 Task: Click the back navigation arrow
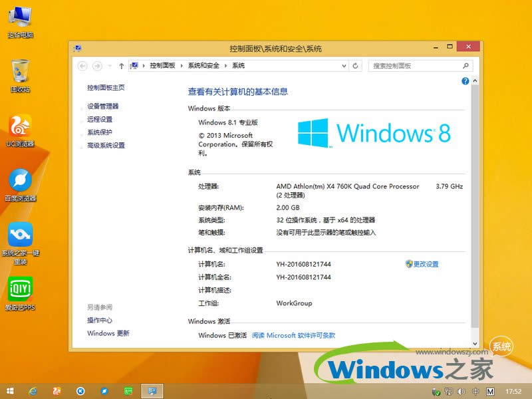[82, 66]
